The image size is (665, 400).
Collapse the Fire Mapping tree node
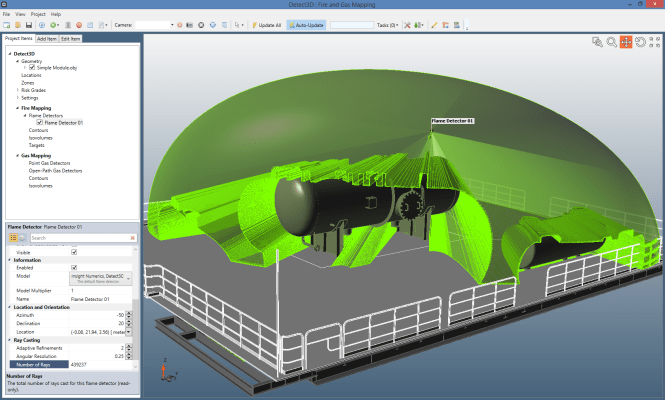point(16,108)
